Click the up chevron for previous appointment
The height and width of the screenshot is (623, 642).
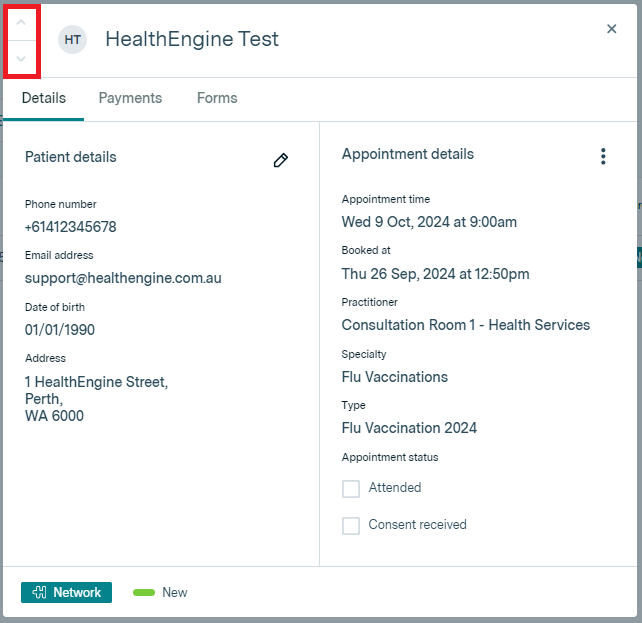point(21,22)
